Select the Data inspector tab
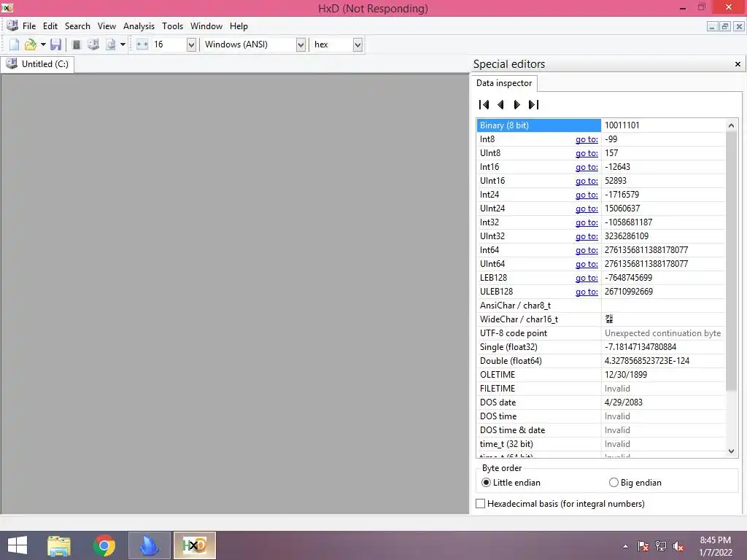The width and height of the screenshot is (747, 560). point(504,83)
